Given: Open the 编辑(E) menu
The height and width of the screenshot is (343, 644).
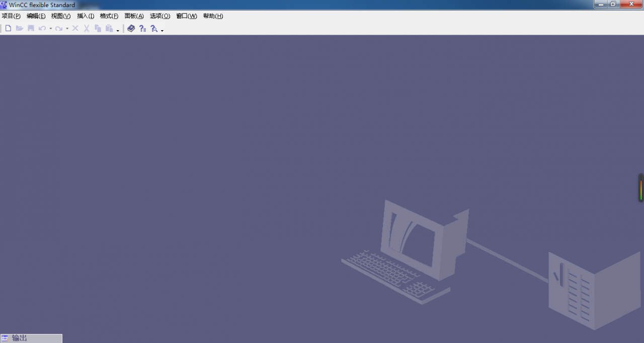Looking at the screenshot, I should (x=36, y=16).
